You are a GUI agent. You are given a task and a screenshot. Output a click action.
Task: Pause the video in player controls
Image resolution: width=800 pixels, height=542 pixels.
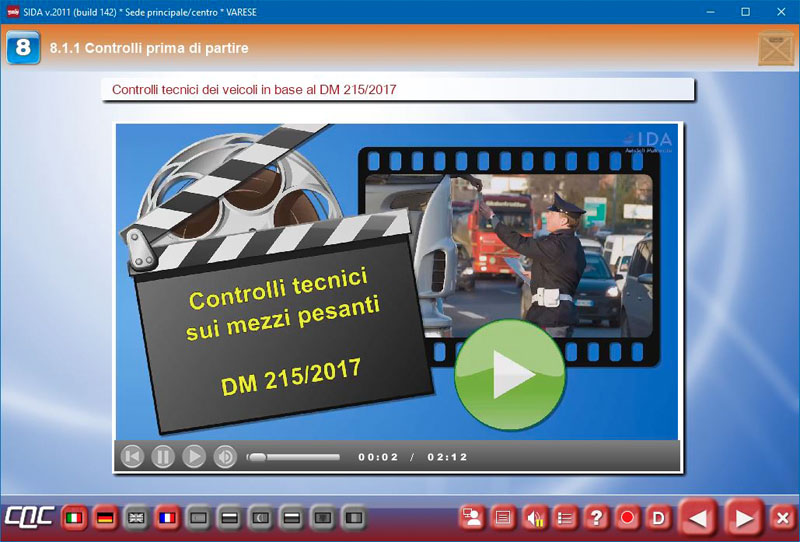[163, 457]
